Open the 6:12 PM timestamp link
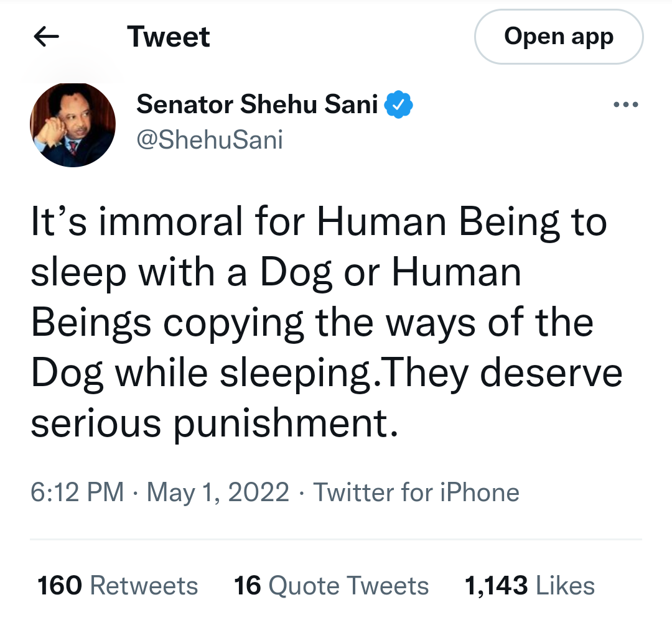 click(77, 492)
